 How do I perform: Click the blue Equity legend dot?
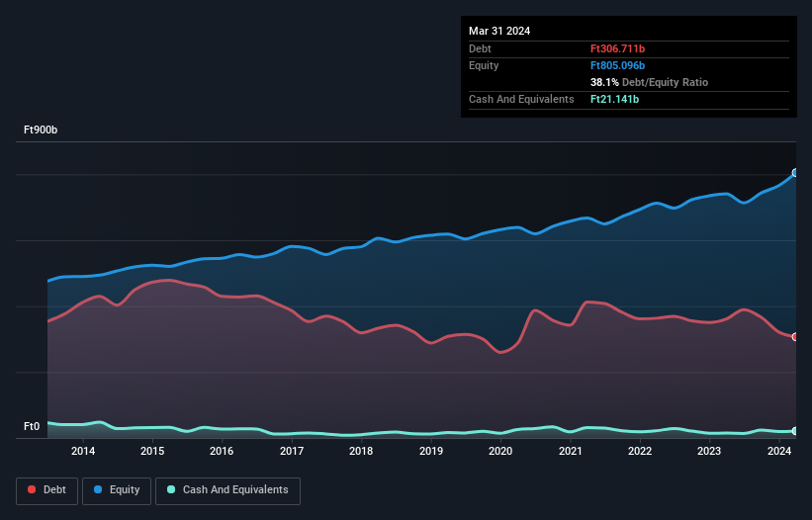tap(98, 489)
